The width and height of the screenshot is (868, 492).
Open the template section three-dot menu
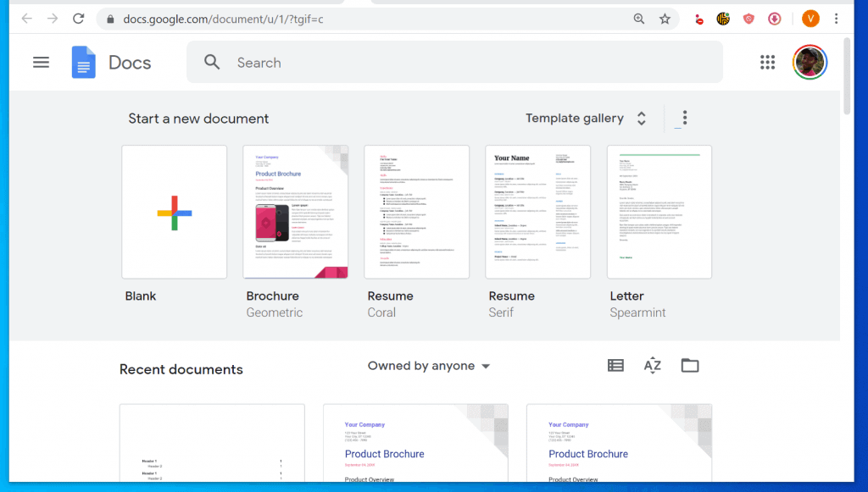pos(684,119)
